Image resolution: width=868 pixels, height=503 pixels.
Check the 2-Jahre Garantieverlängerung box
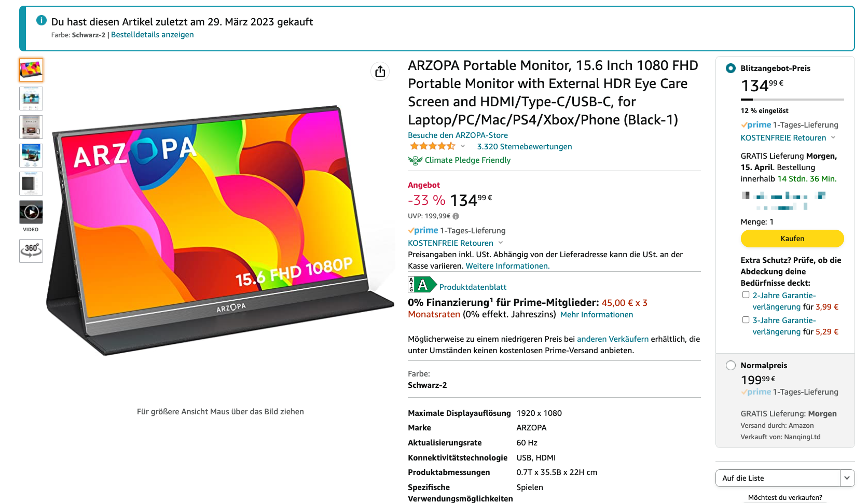[x=746, y=295]
